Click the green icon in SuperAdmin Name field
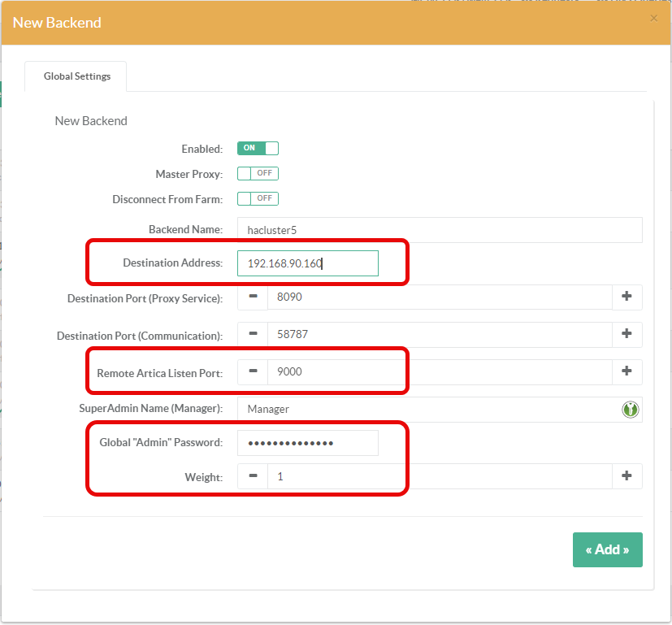Image resolution: width=672 pixels, height=625 pixels. tap(631, 410)
